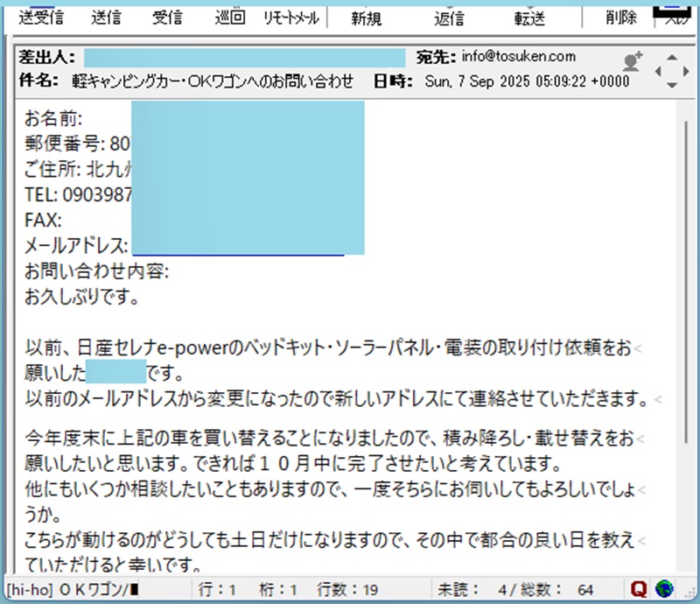Reply to the message with 返信
Screen dimensions: 700x604
450,18
